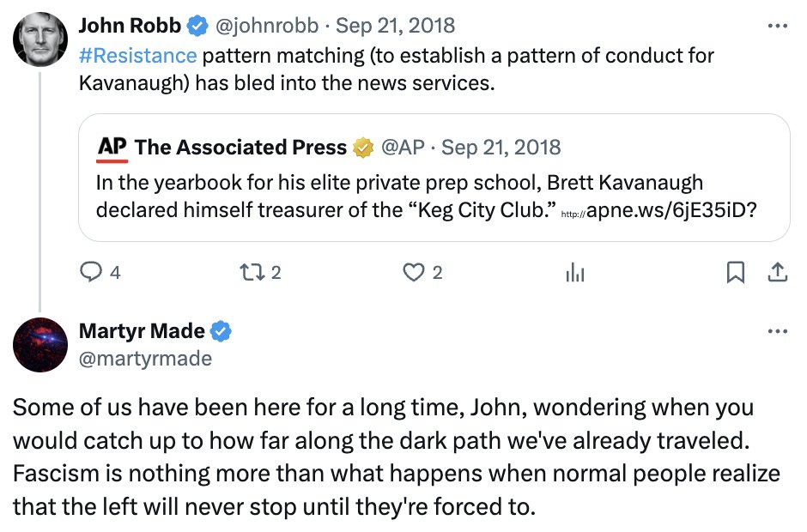Click the Associated Press gold verified badge
Viewport: 807px width, 532px height.
coord(364,148)
